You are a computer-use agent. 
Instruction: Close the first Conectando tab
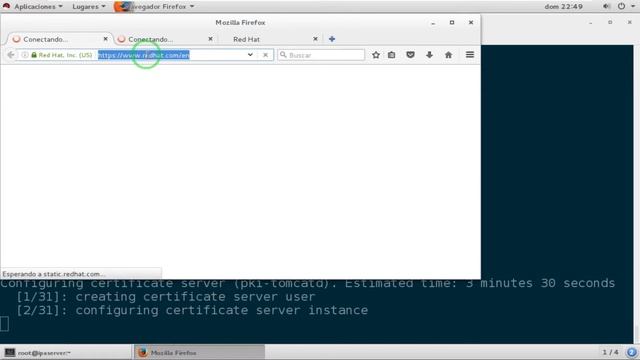click(x=105, y=39)
